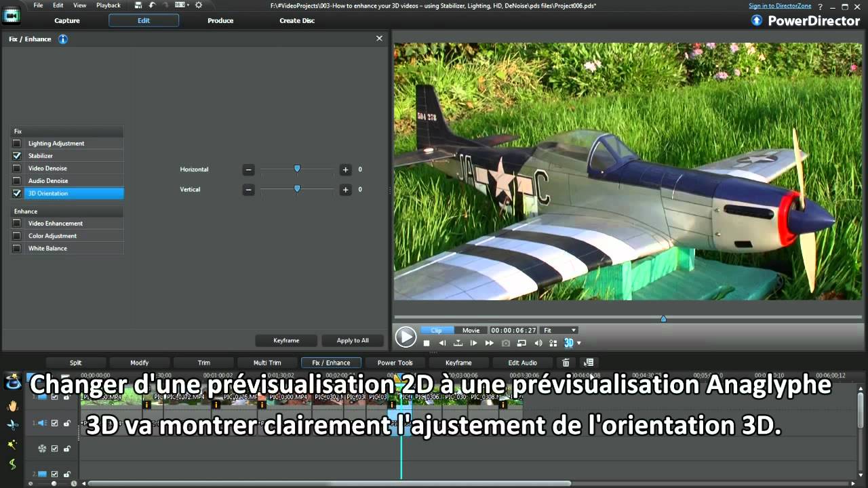Click the Power Tools button
Image resolution: width=868 pixels, height=488 pixels.
[395, 363]
